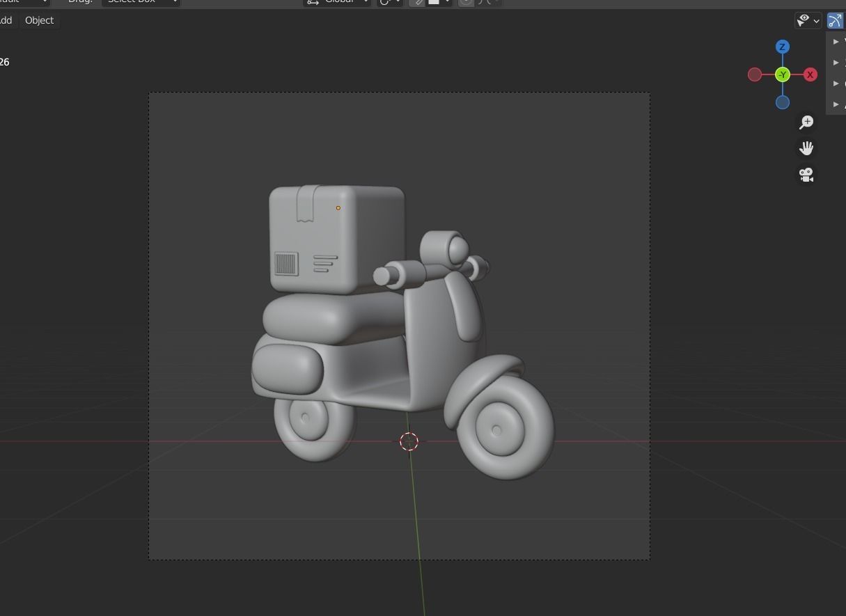
Task: Click the unlabeled dim blue negative Z axis circle
Action: point(783,102)
